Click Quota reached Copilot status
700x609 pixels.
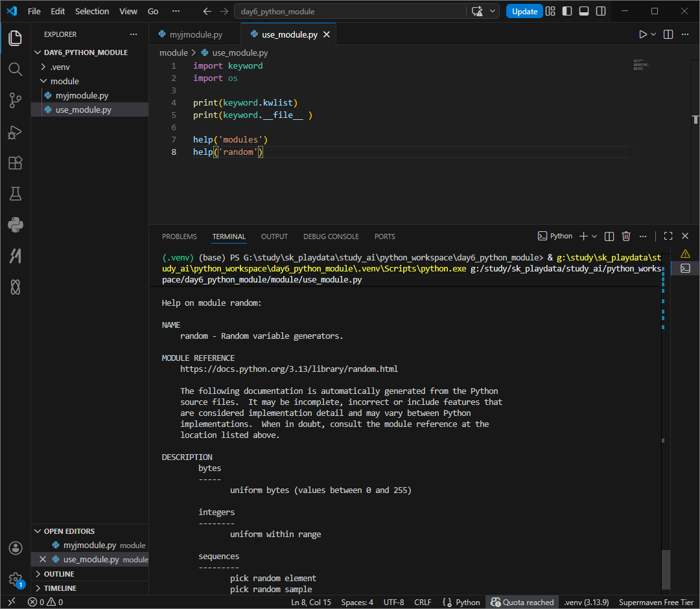[522, 602]
